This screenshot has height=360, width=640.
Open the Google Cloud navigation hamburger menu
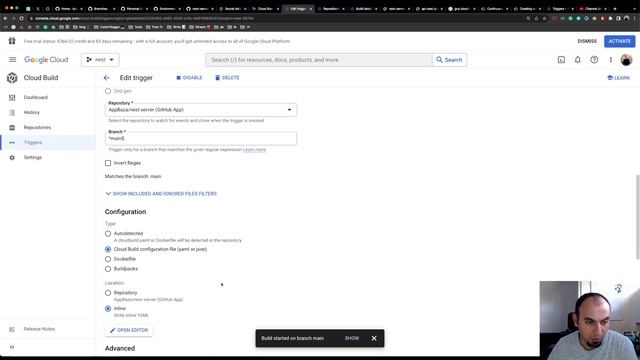click(x=13, y=60)
